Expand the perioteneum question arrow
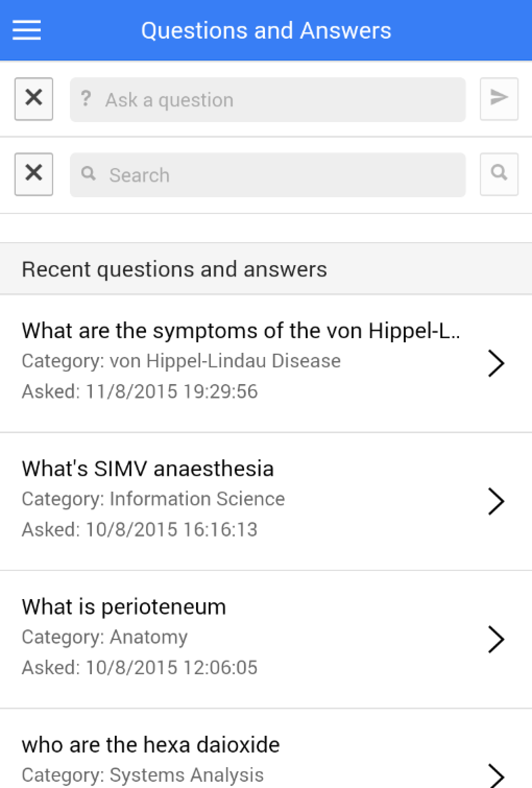Image resolution: width=532 pixels, height=788 pixels. point(495,639)
